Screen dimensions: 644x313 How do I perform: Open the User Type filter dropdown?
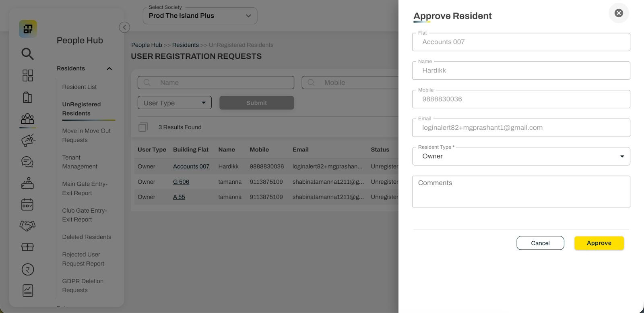[x=175, y=103]
